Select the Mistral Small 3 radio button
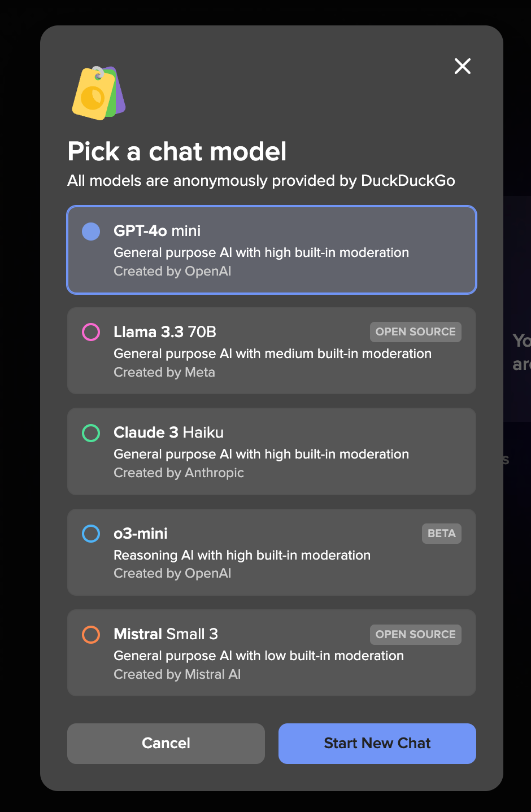The image size is (531, 812). pyautogui.click(x=91, y=635)
